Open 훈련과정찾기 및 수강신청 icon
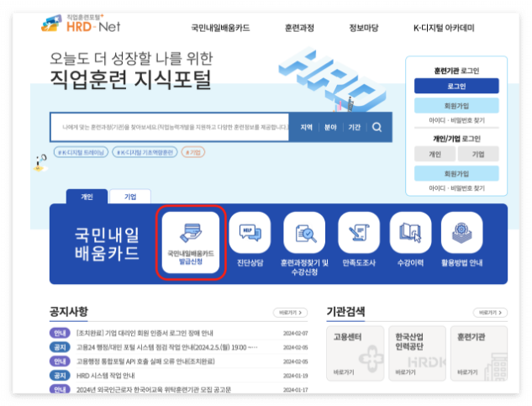The image size is (532, 406). coord(304,233)
